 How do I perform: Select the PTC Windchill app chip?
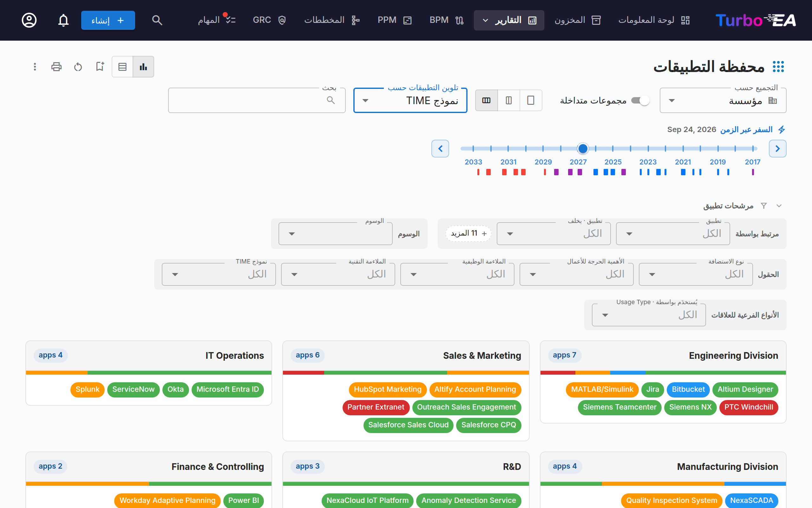click(x=749, y=407)
